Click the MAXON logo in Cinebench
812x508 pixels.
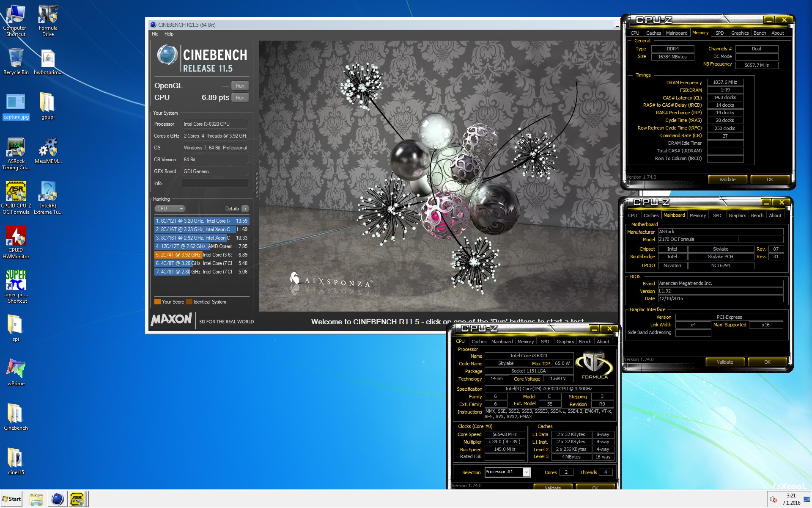click(171, 319)
